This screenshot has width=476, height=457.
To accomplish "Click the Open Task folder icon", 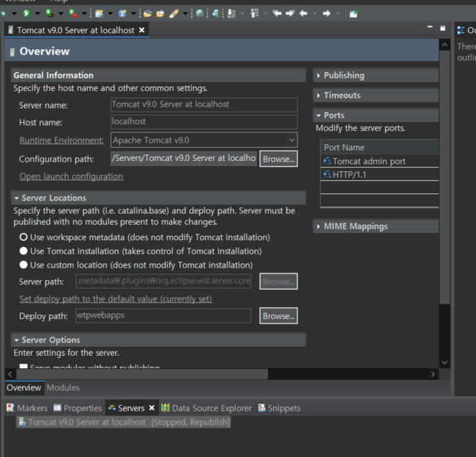I will (160, 13).
